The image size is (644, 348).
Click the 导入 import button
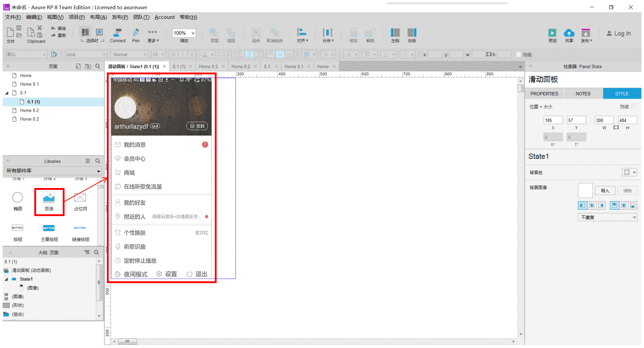click(605, 191)
